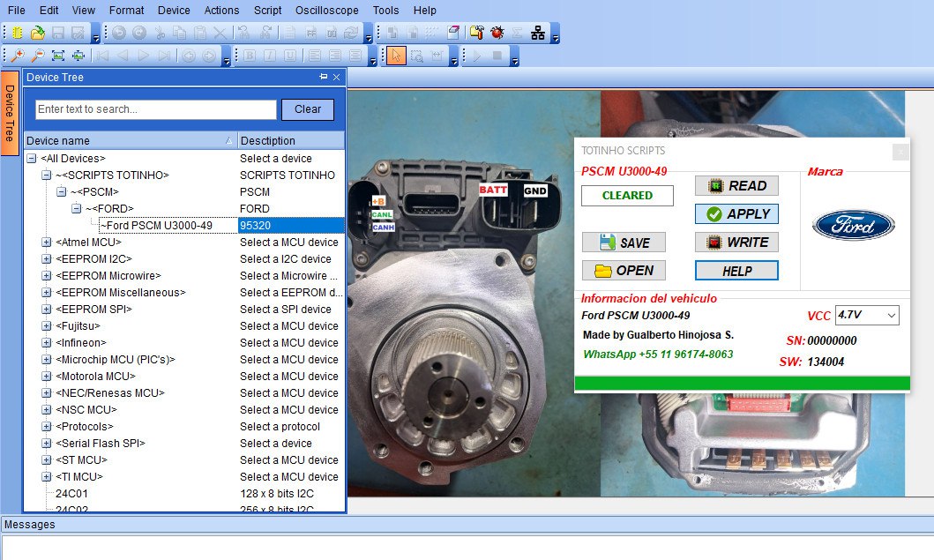Viewport: 934px width, 560px height.
Task: Click the zoom in magnifier icon
Action: coord(19,56)
